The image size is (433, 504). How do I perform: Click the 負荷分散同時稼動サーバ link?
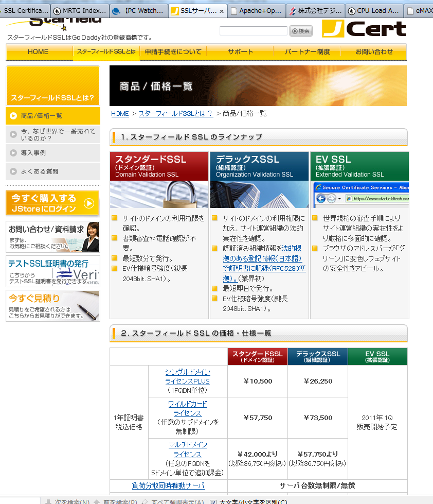point(168,485)
